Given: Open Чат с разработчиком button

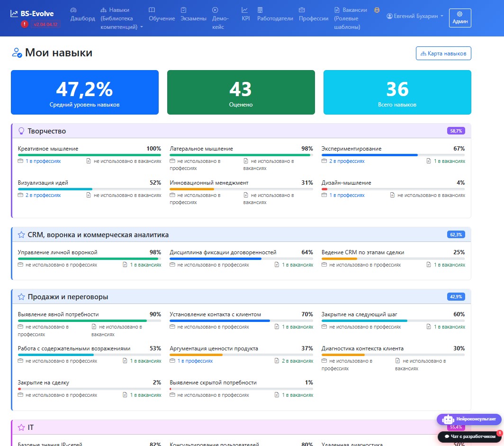Looking at the screenshot, I should [469, 437].
